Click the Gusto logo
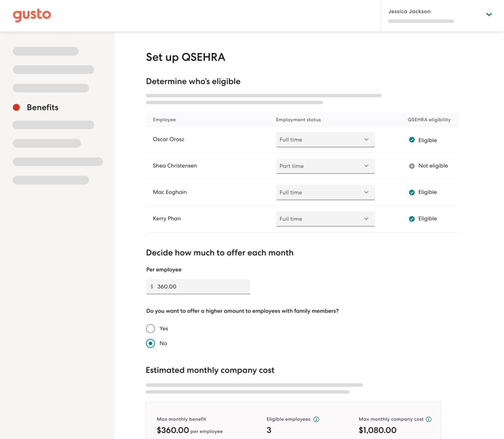The width and height of the screenshot is (504, 439). (32, 15)
